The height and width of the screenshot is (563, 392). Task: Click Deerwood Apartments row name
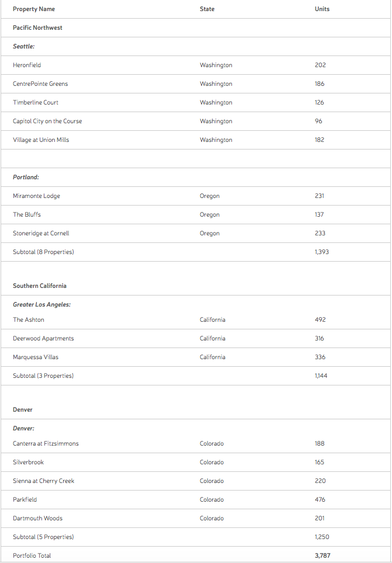click(x=43, y=339)
